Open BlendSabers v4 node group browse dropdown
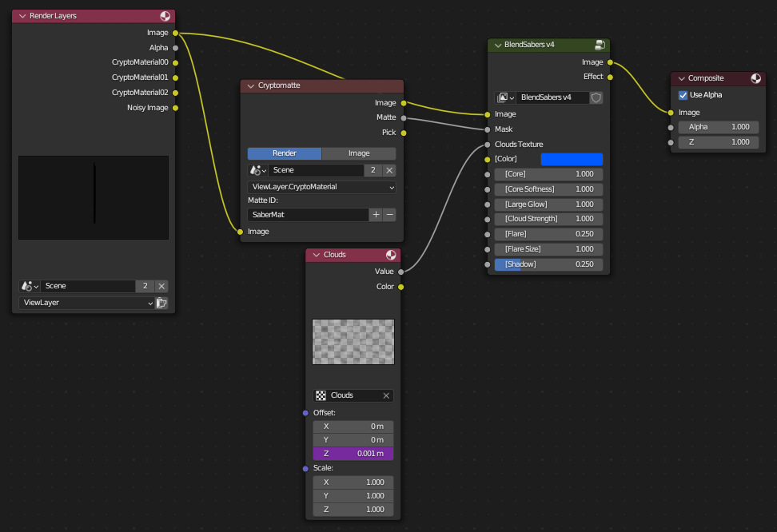 [x=505, y=97]
